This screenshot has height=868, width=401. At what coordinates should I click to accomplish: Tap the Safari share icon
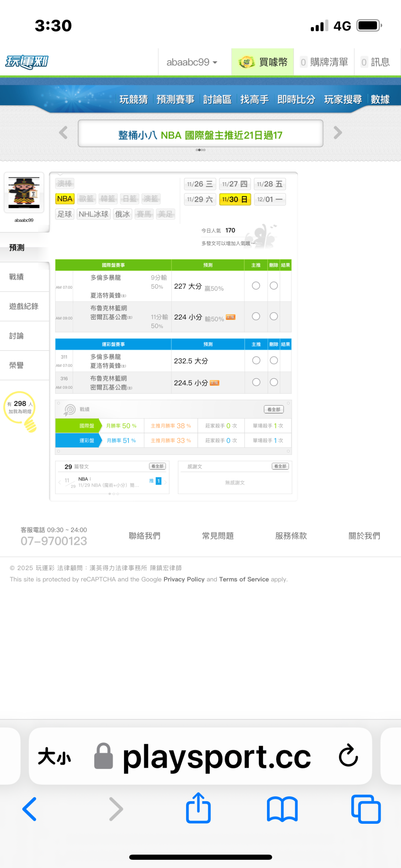(198, 808)
